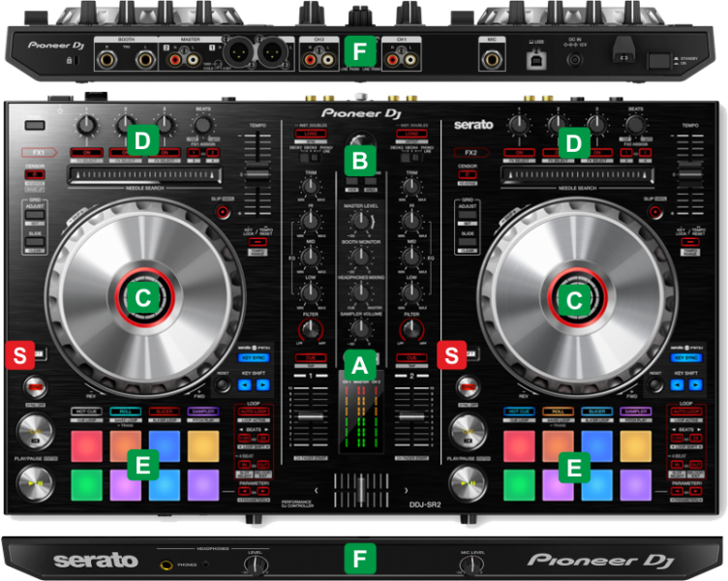The image size is (728, 581).
Task: Touch the left deck NEEDLE SEARCH strip
Action: [x=145, y=175]
